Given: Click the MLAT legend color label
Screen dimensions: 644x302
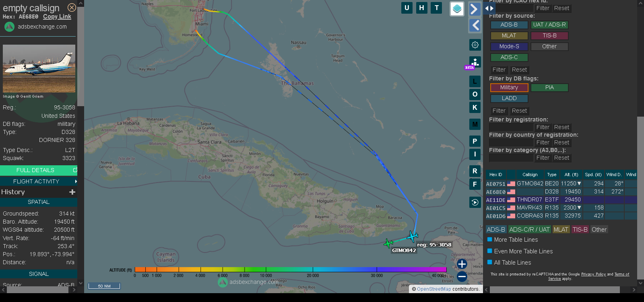Looking at the screenshot, I should click(561, 230).
